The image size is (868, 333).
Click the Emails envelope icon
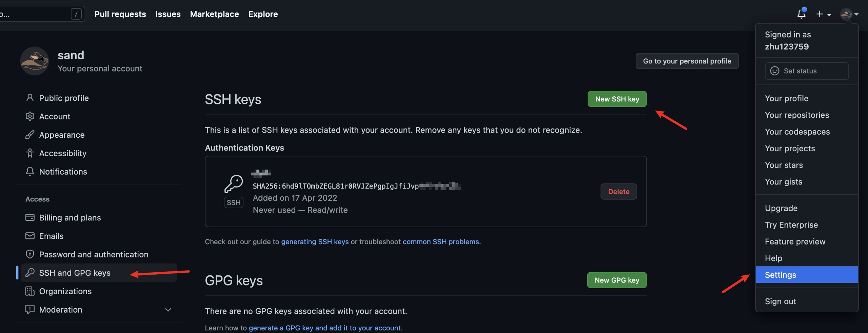[30, 236]
